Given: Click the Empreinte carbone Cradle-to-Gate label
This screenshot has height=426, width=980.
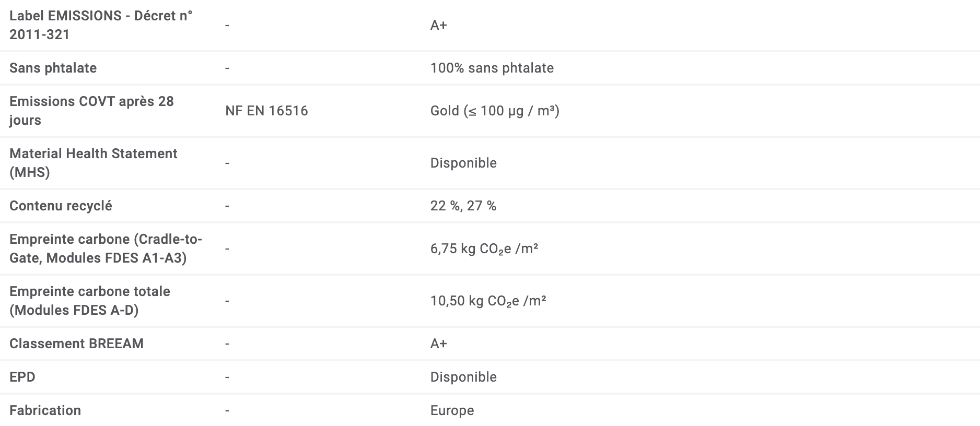Looking at the screenshot, I should [x=106, y=249].
